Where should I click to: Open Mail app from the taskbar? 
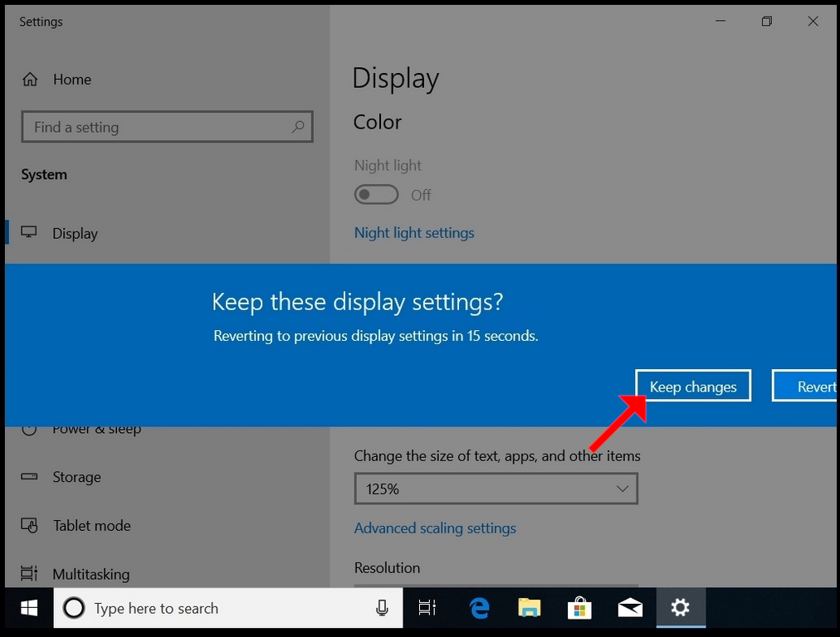point(630,608)
